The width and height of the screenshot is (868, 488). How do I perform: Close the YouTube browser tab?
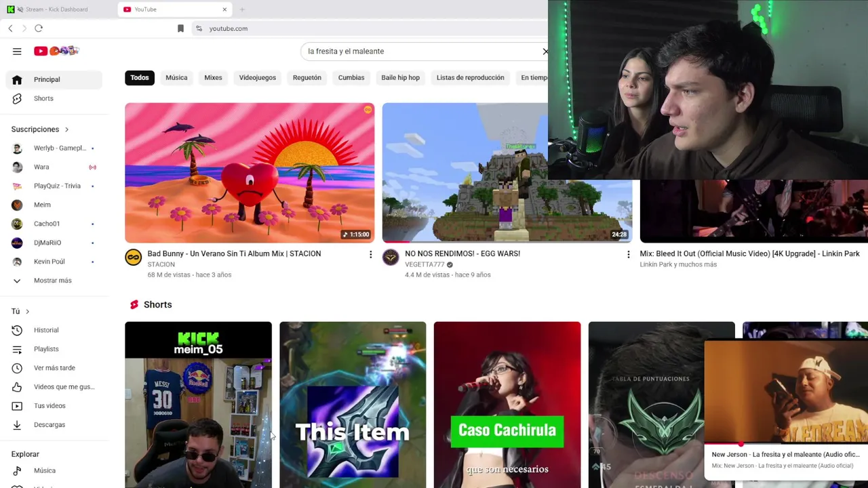click(x=224, y=9)
